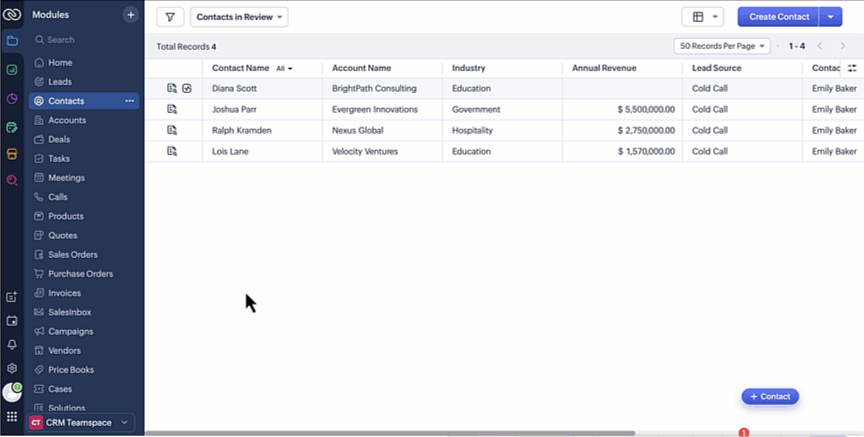Screen dimensions: 864x437
Task: Open the orange store icon in the rail
Action: coord(12,154)
